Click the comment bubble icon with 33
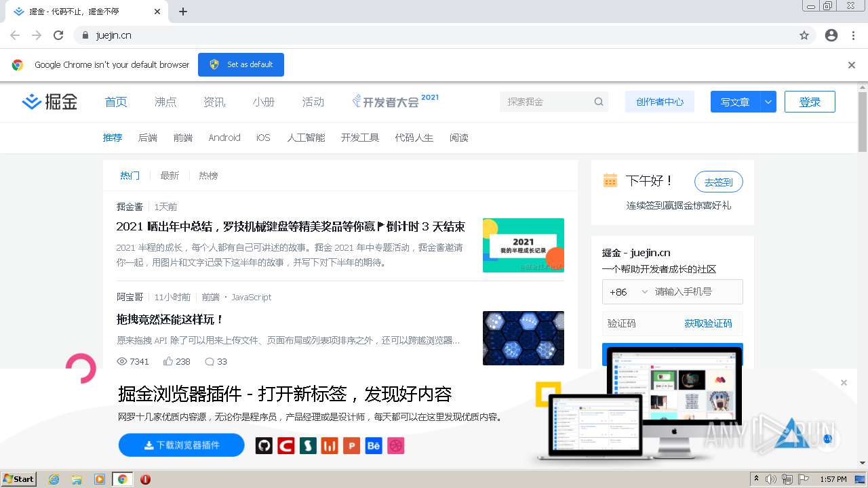Image resolution: width=868 pixels, height=488 pixels. coord(210,361)
